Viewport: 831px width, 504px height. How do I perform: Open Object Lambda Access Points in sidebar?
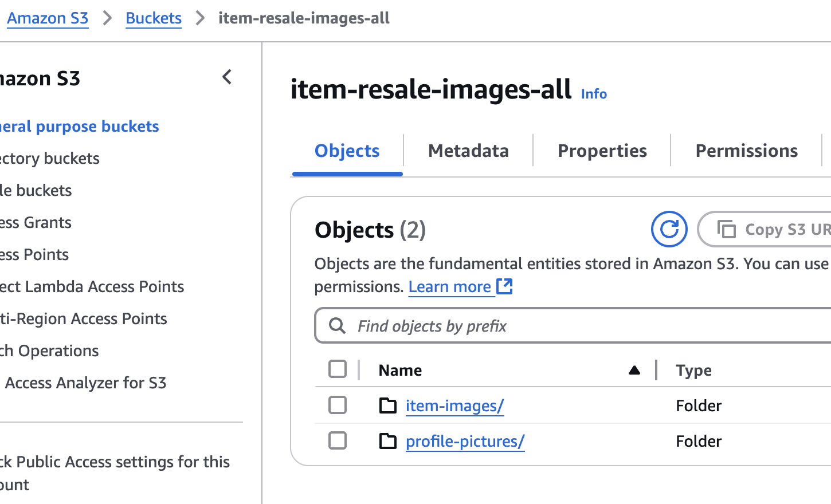pos(92,286)
